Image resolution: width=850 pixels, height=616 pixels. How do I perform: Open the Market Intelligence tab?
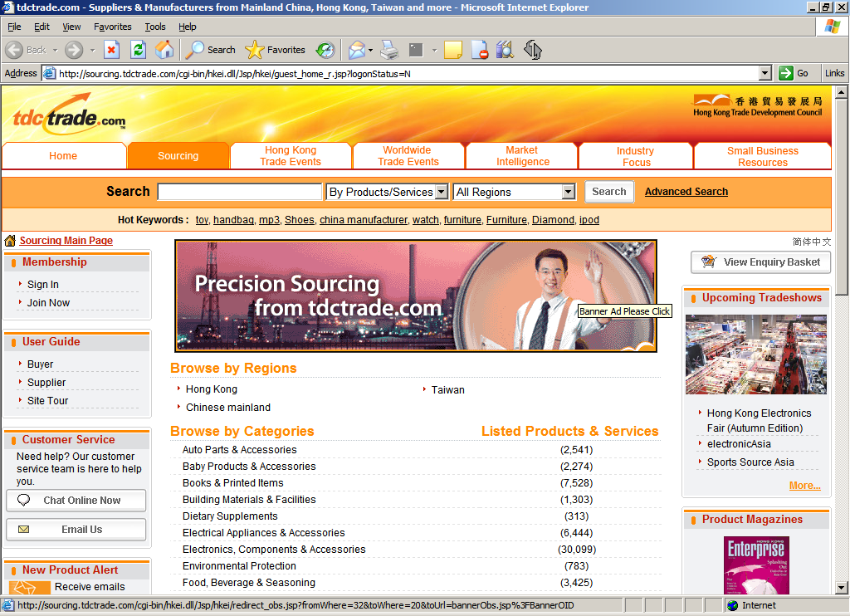[x=523, y=155]
